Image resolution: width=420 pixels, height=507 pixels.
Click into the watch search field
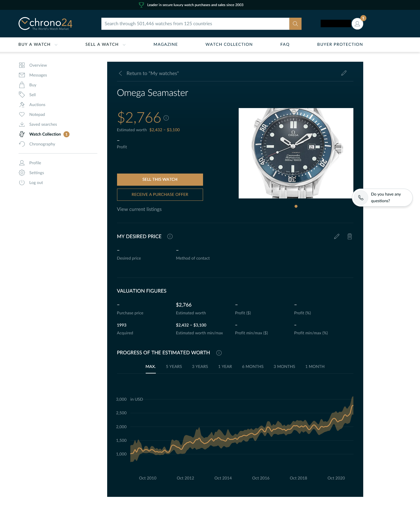pyautogui.click(x=195, y=24)
